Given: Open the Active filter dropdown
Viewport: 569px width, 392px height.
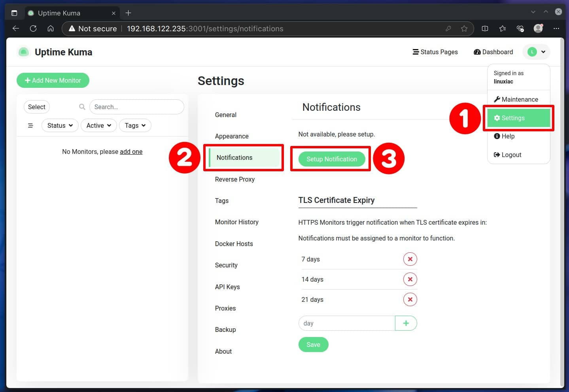Looking at the screenshot, I should pyautogui.click(x=98, y=125).
